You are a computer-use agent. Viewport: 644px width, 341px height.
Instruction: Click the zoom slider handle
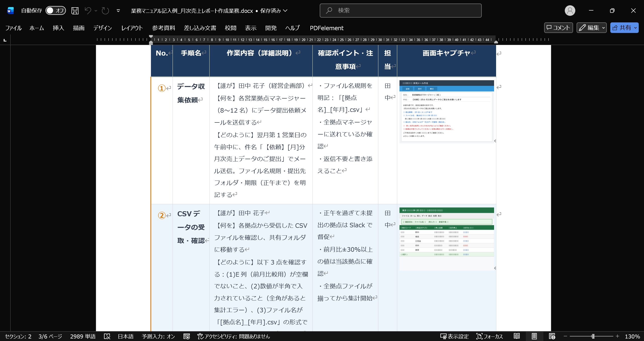(x=593, y=336)
